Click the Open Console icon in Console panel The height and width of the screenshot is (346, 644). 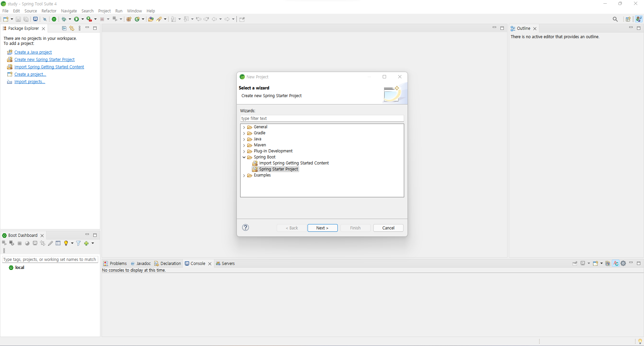[x=595, y=263]
